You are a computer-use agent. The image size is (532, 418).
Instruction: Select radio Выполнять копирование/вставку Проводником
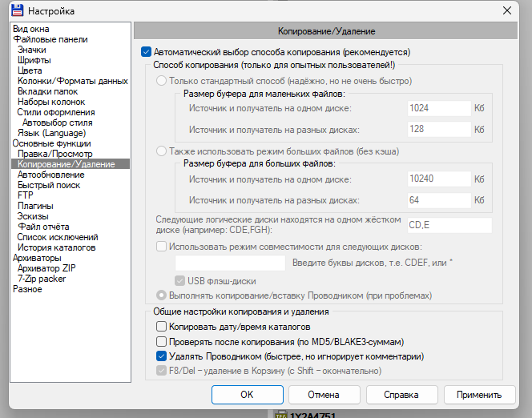pyautogui.click(x=161, y=295)
